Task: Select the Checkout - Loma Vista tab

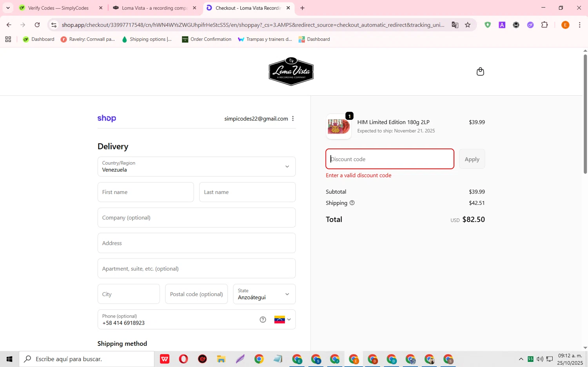Action: 248,8
